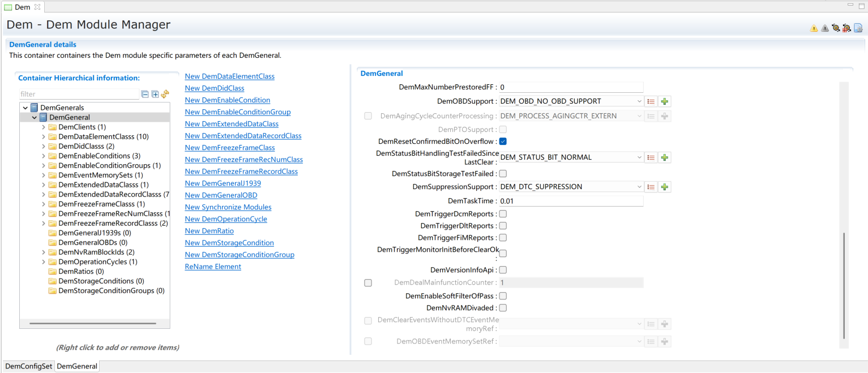This screenshot has width=868, height=373.
Task: Click list icon beside DemSuppressionSupport
Action: coord(651,187)
